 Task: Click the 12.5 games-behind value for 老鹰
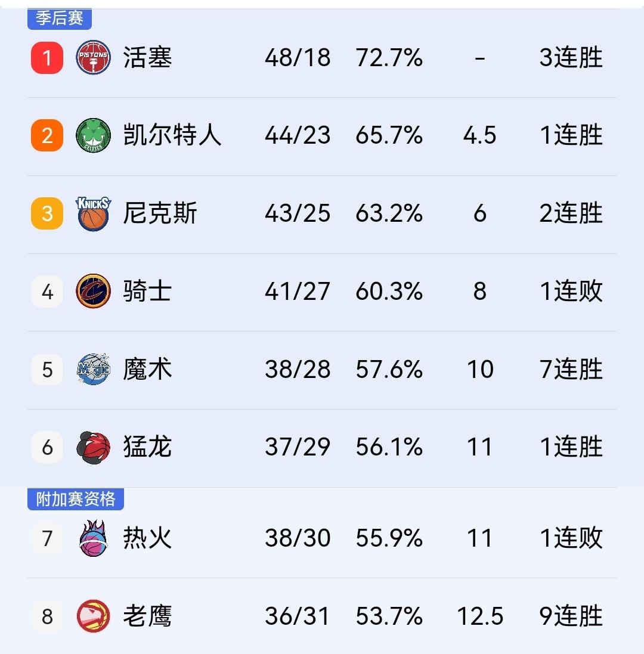point(481,617)
